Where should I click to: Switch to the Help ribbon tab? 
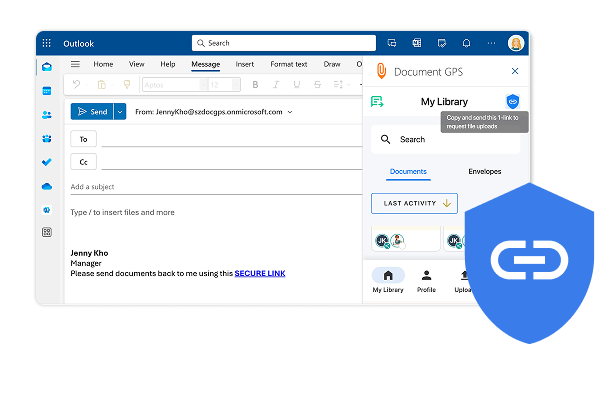[x=168, y=64]
